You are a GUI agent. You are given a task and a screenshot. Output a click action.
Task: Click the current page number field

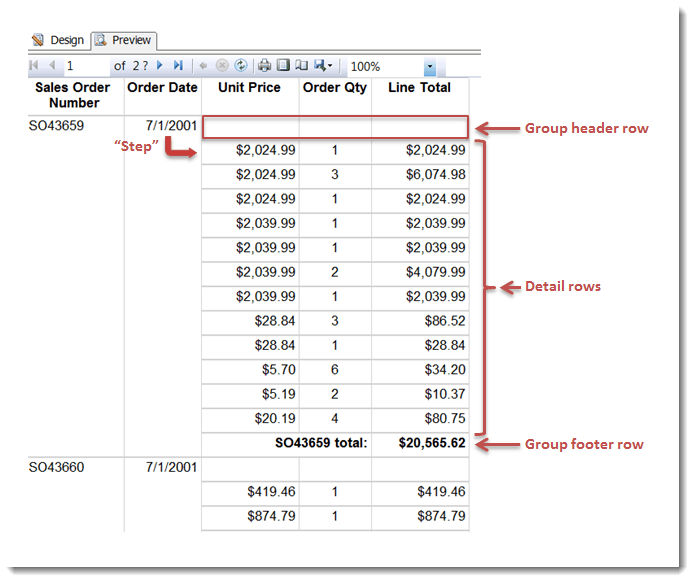[86, 66]
